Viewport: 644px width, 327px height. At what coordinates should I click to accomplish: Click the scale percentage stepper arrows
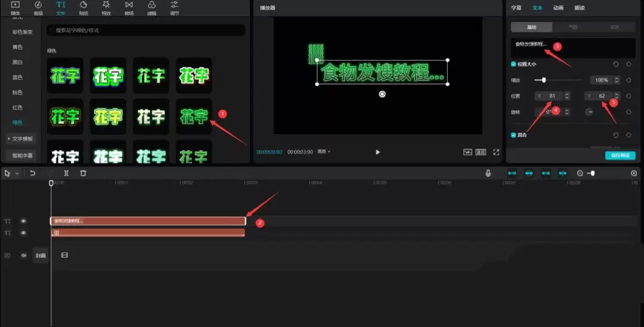[617, 80]
